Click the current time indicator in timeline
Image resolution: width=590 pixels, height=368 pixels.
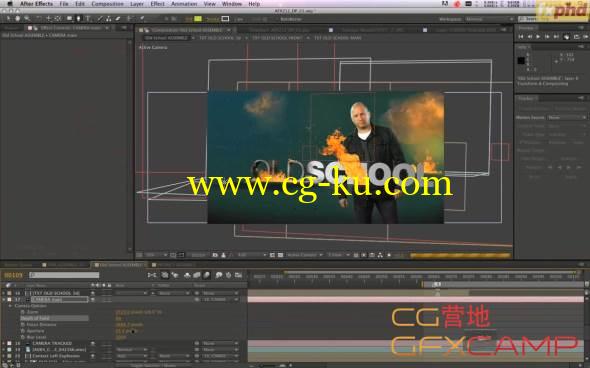pos(437,284)
